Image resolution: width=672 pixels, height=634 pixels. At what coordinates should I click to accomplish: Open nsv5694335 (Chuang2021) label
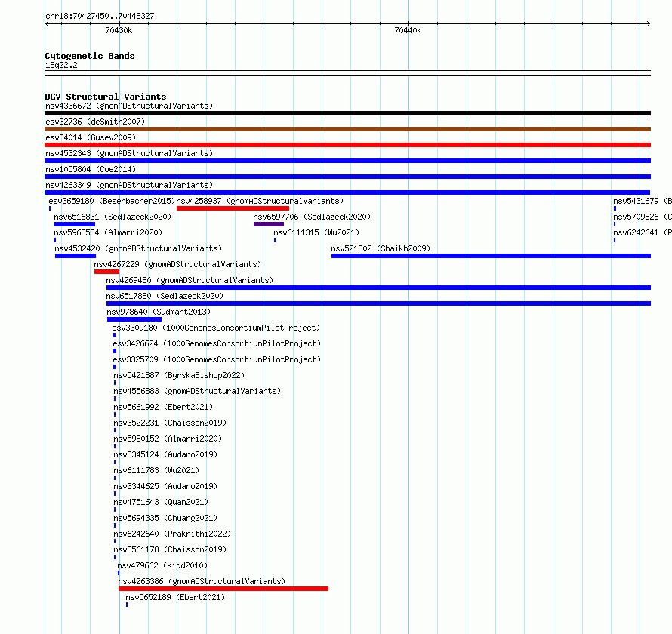165,518
